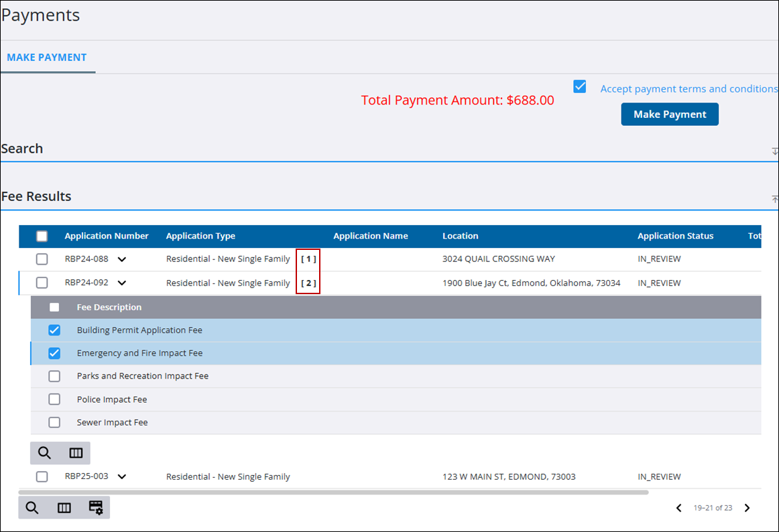Open Accept payment terms and conditions link
This screenshot has height=532, width=779.
pyautogui.click(x=688, y=88)
